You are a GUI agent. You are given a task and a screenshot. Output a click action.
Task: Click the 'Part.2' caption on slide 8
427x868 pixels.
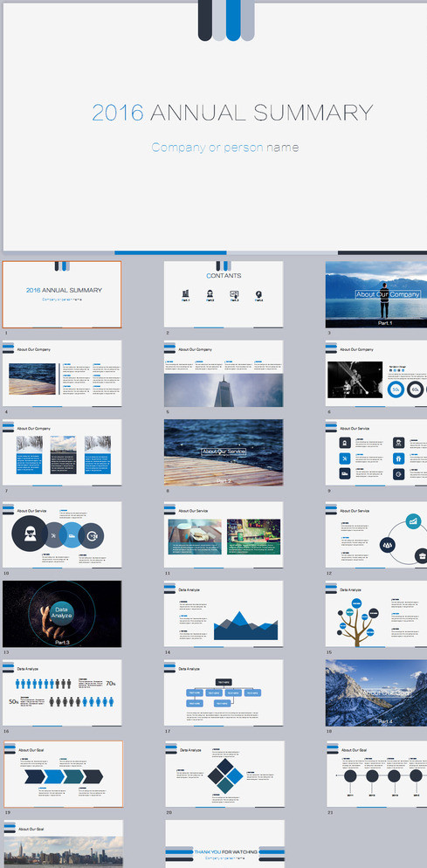tap(224, 481)
